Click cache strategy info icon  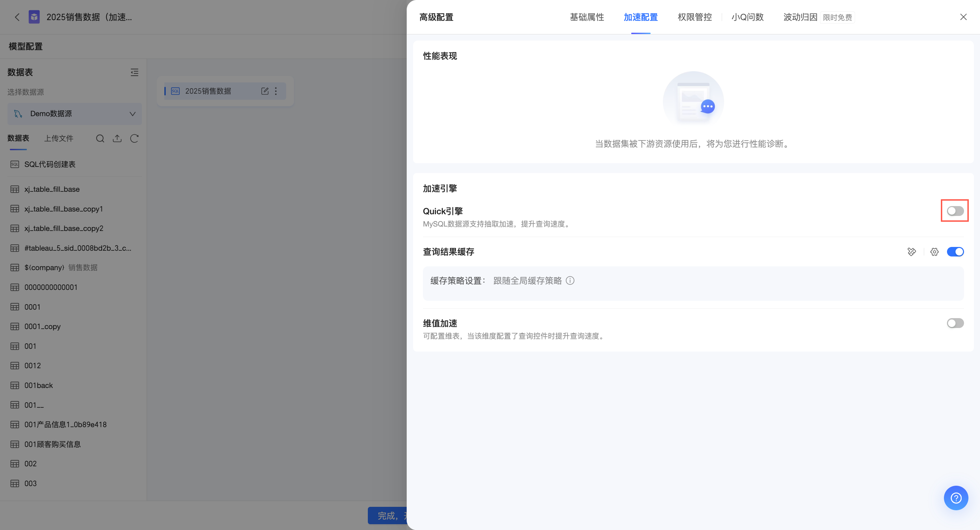[570, 281]
